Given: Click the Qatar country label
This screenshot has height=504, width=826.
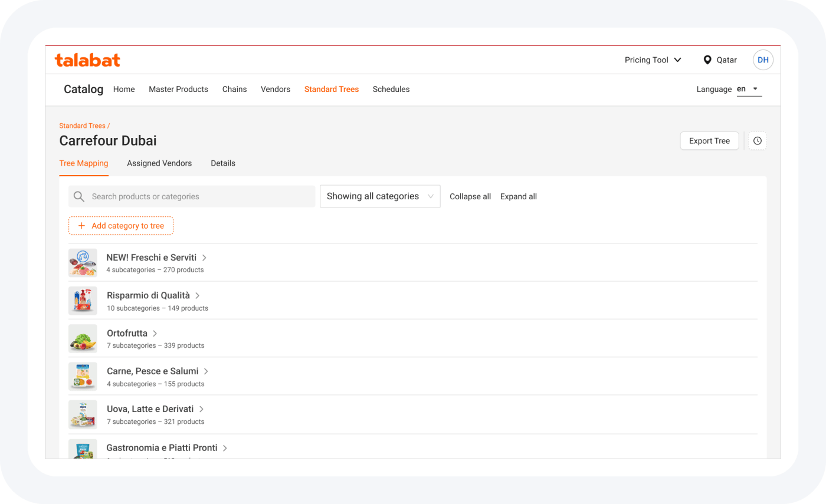Looking at the screenshot, I should 727,60.
